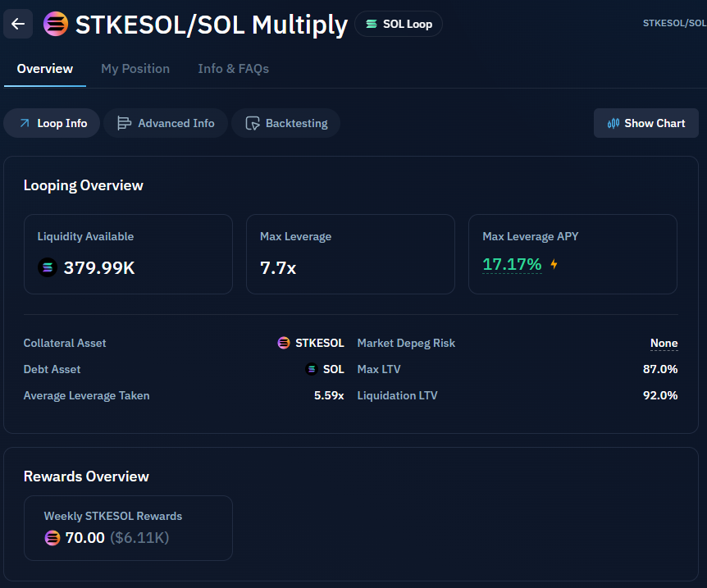Click the lightning bolt boost icon
The height and width of the screenshot is (588, 707).
(554, 264)
